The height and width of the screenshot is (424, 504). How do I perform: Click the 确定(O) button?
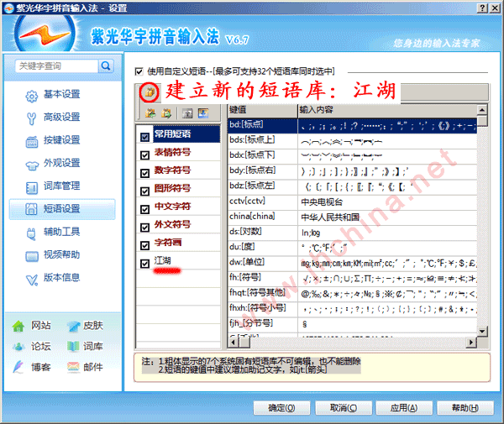[281, 408]
